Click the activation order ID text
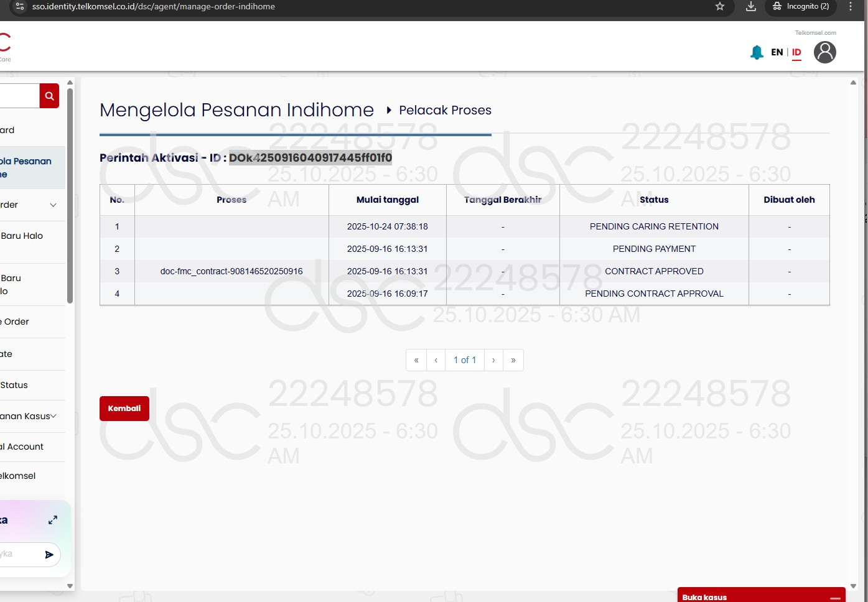868x602 pixels. click(310, 157)
